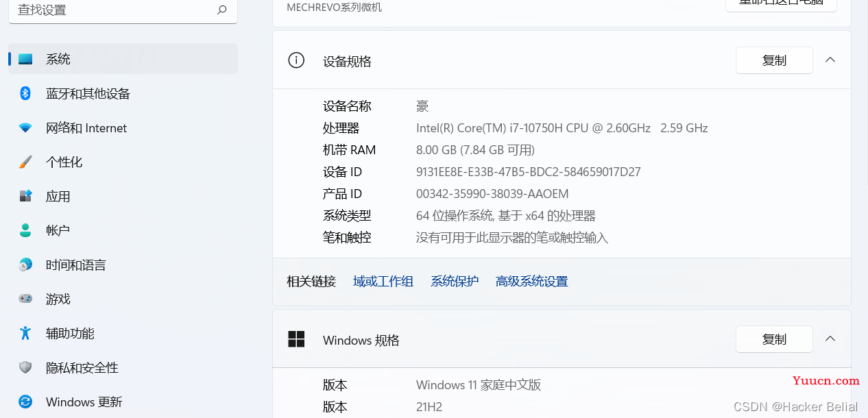Image resolution: width=868 pixels, height=418 pixels.
Task: Open the 高级系统设置 link
Action: [532, 282]
